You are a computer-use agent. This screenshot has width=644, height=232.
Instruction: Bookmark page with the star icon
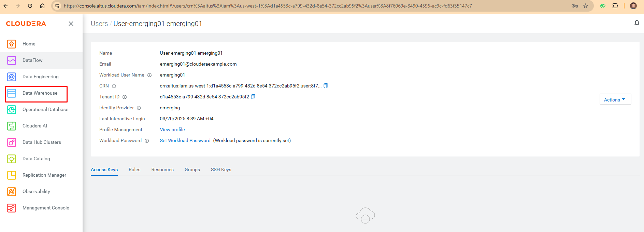point(586,6)
